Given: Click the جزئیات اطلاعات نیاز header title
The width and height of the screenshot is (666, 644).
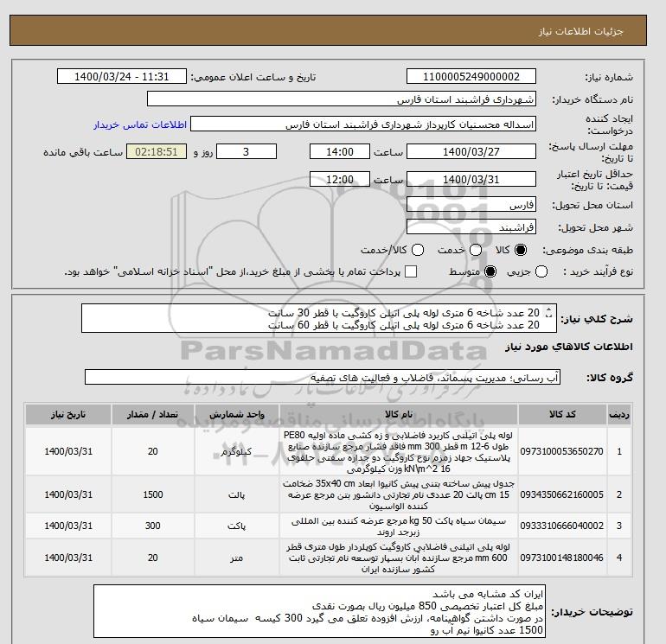Looking at the screenshot, I should [580, 31].
